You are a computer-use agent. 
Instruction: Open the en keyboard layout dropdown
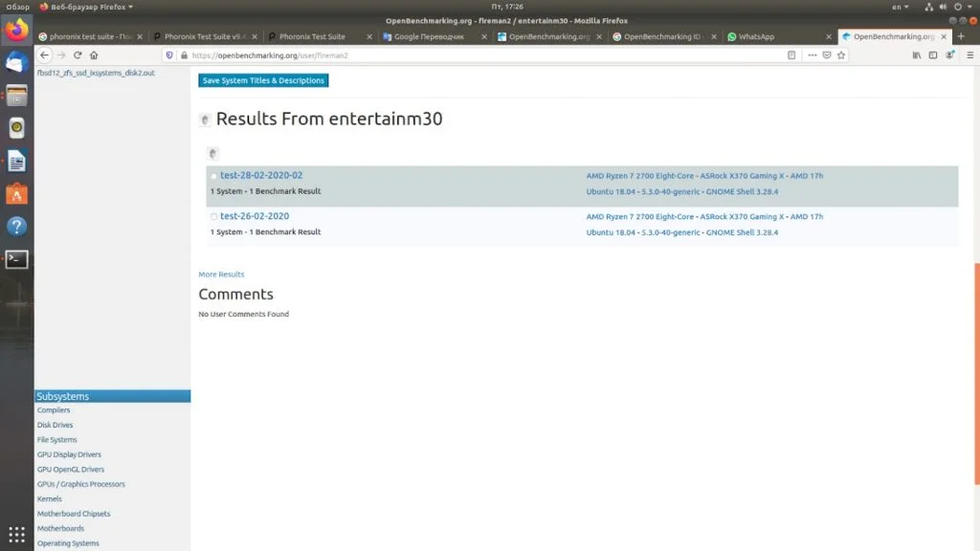click(900, 7)
